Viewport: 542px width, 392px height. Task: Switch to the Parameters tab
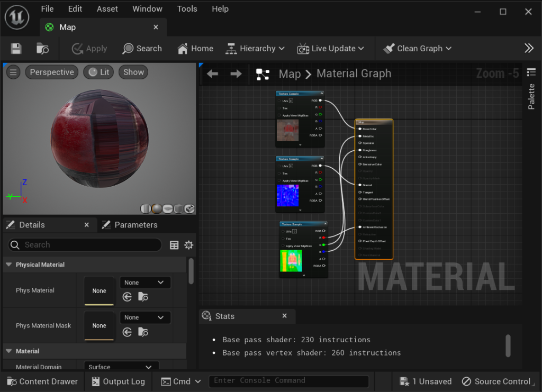click(x=135, y=225)
